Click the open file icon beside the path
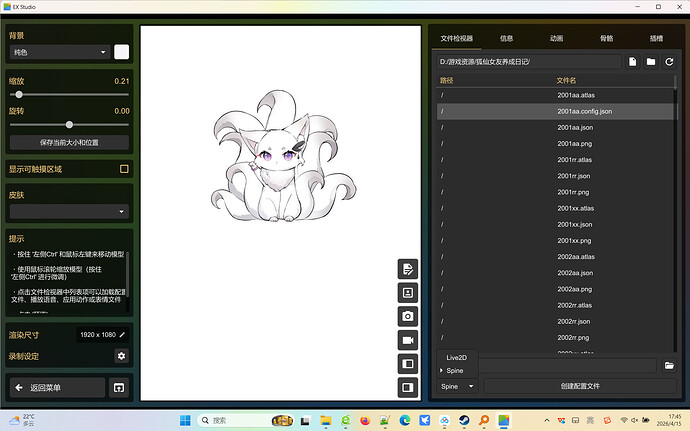The width and height of the screenshot is (690, 431). click(x=633, y=62)
